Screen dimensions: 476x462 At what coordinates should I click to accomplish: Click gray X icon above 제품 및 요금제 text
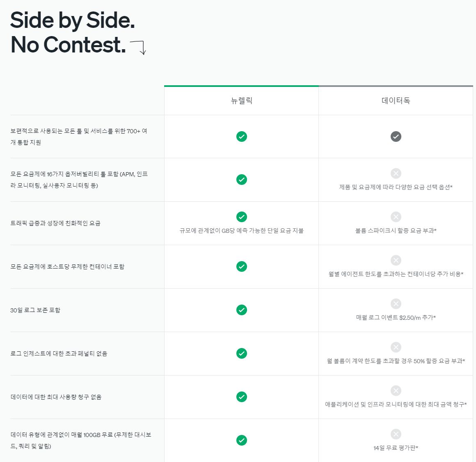point(396,173)
